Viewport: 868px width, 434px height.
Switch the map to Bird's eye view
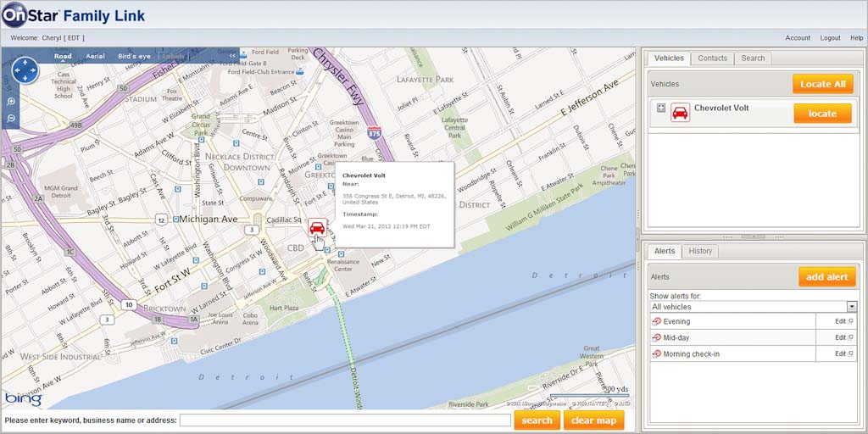[x=134, y=56]
